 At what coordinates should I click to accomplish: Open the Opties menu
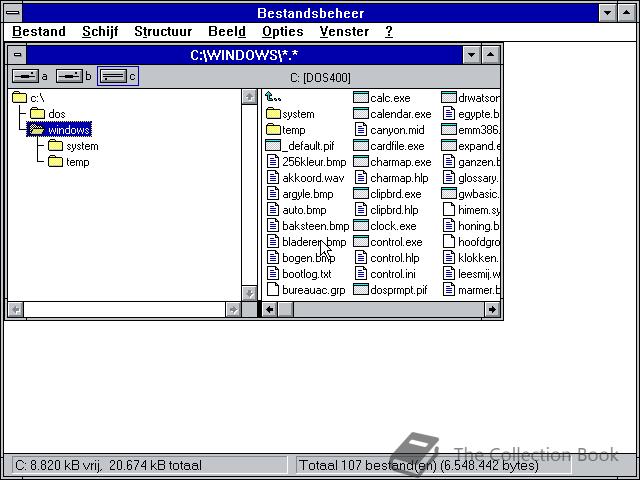pyautogui.click(x=282, y=31)
